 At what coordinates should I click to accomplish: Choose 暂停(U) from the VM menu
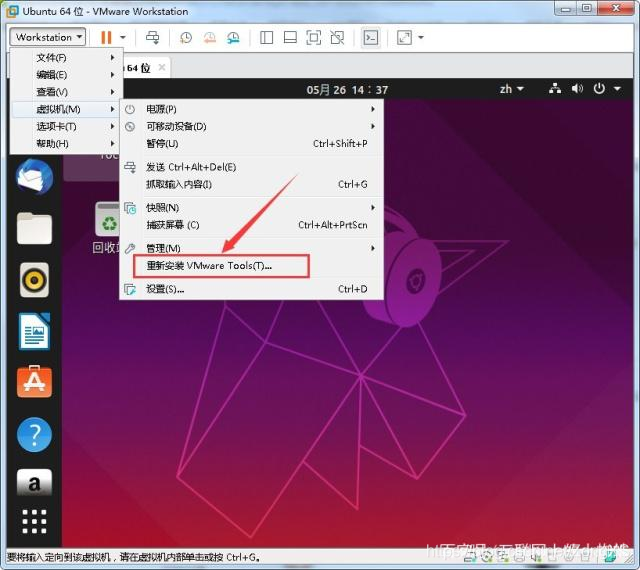251,144
